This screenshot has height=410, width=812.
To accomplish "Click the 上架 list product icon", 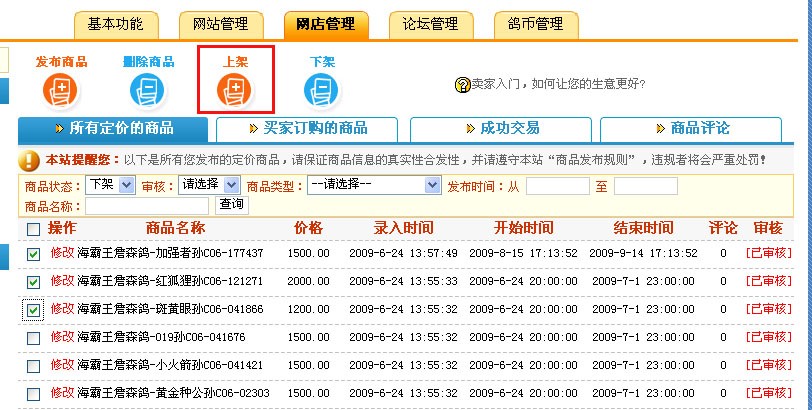I will [x=235, y=92].
